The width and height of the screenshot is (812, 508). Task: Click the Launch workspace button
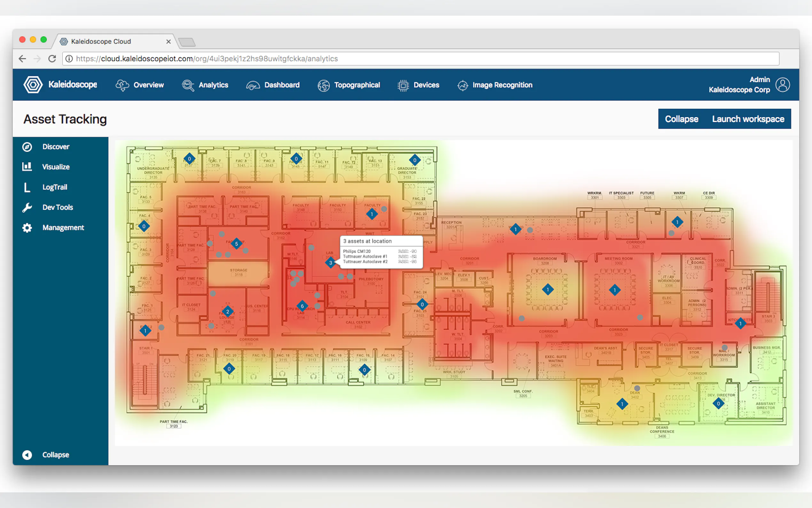click(748, 119)
